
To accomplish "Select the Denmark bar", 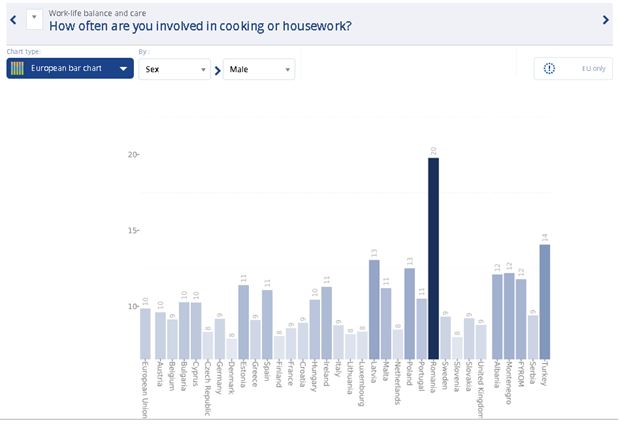I will click(231, 348).
